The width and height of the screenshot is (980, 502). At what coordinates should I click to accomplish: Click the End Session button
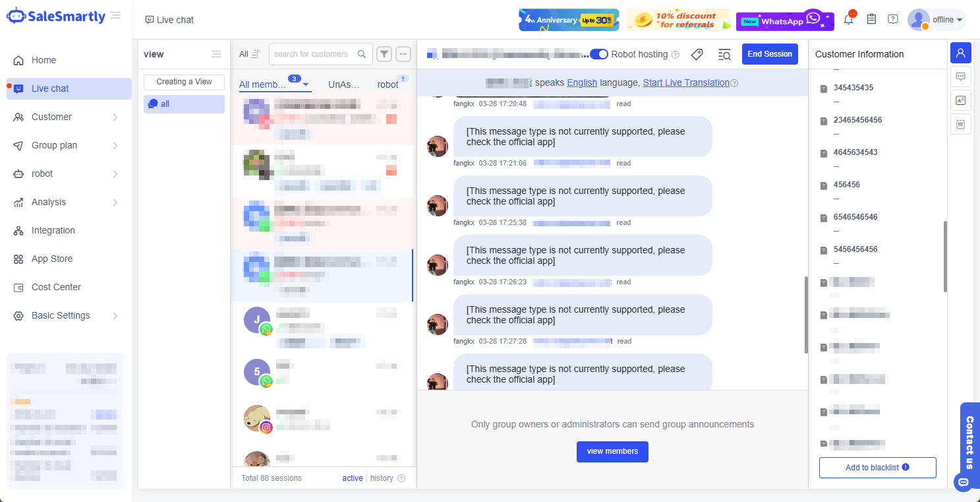[770, 54]
